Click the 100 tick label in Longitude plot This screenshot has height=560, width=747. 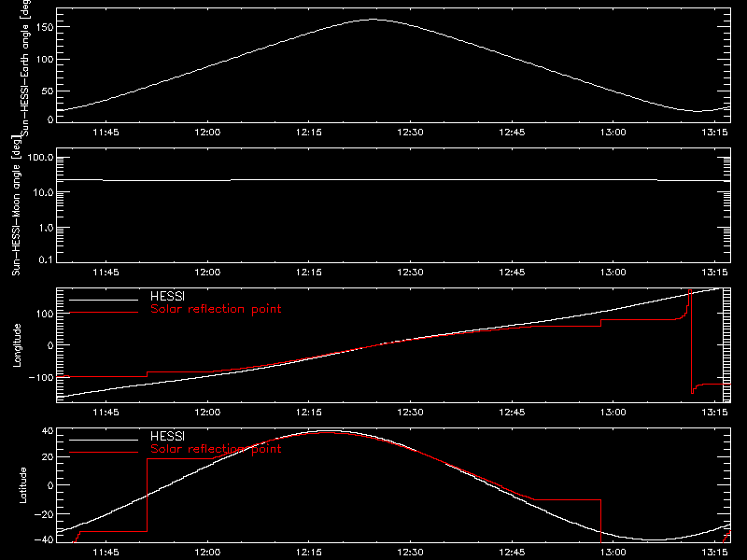coord(45,314)
